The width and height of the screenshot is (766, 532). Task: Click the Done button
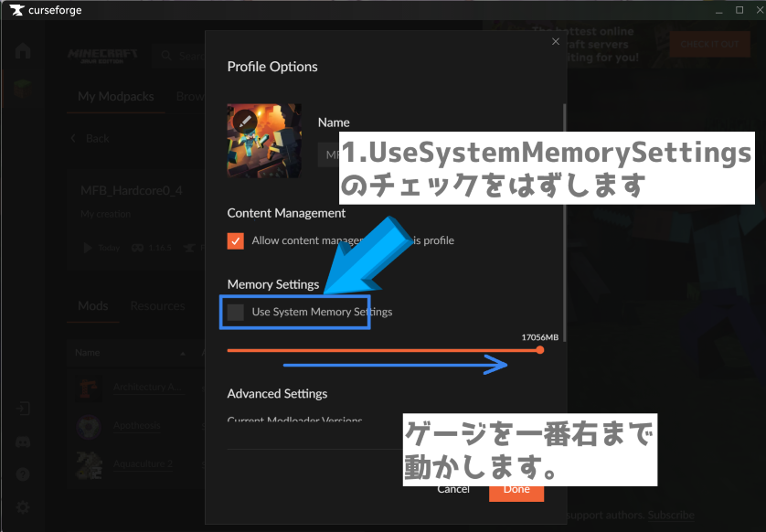pyautogui.click(x=516, y=493)
